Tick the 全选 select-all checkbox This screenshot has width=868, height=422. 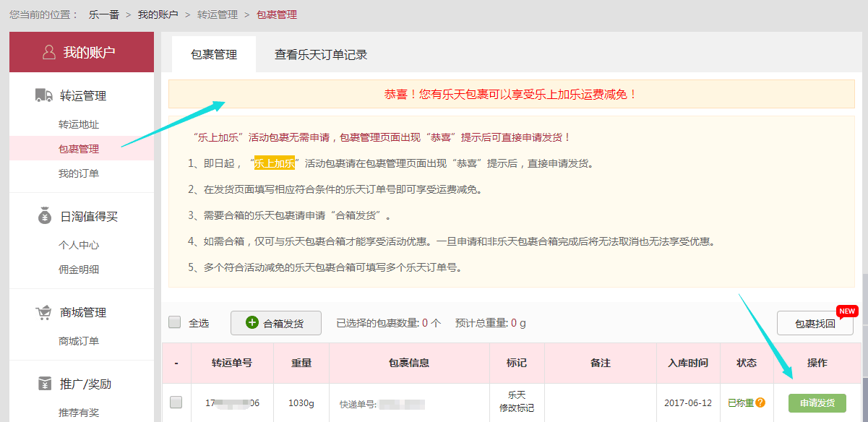click(x=174, y=322)
